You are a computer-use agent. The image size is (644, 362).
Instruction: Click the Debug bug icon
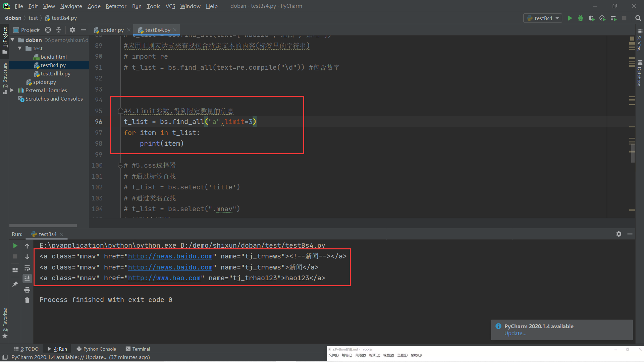coord(581,18)
